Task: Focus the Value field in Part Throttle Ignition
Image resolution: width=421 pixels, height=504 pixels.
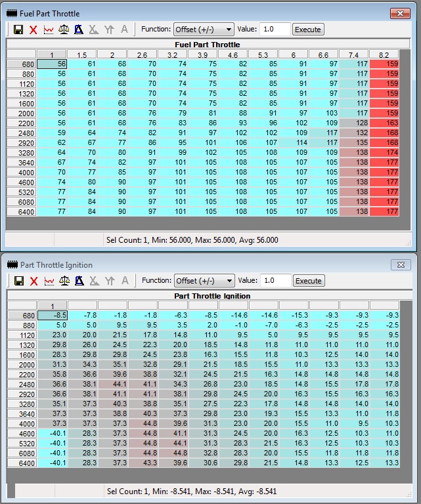Action: [275, 281]
